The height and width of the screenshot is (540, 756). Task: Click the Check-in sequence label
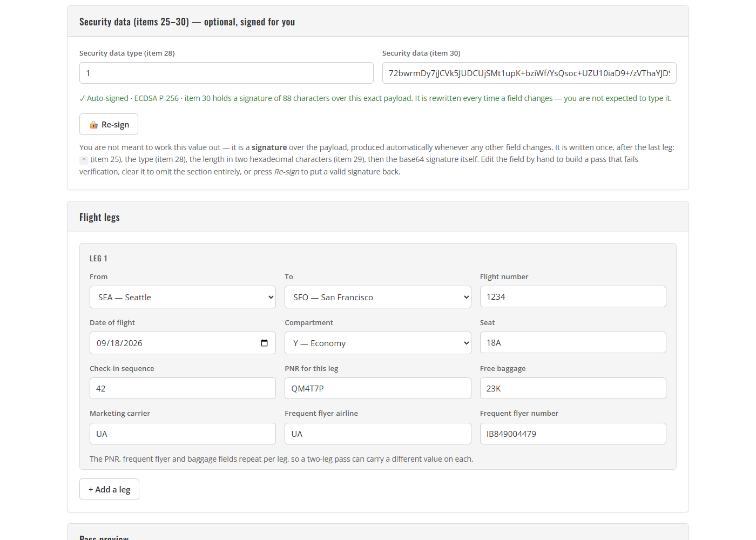pyautogui.click(x=122, y=368)
